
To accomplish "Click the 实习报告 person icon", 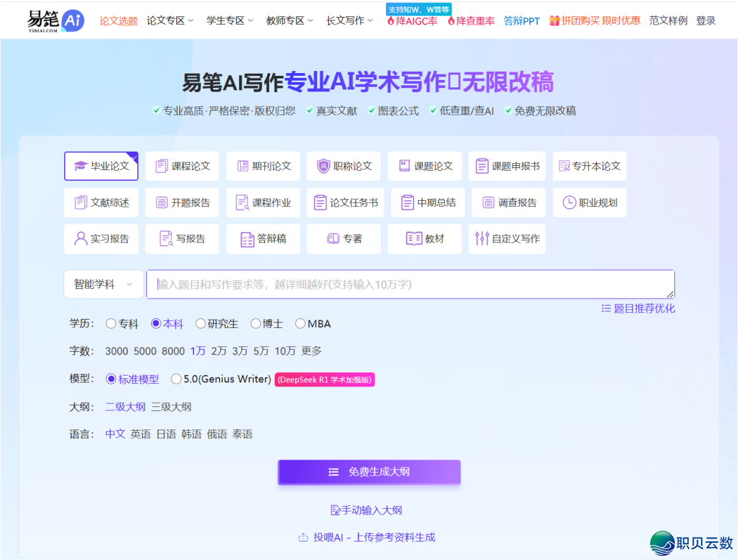I will click(x=81, y=239).
